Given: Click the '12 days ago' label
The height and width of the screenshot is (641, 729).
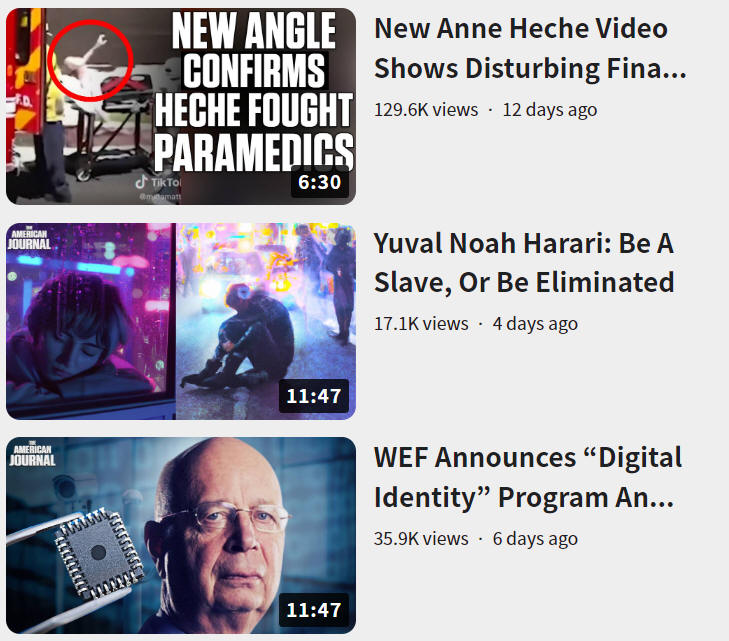Looking at the screenshot, I should (x=550, y=110).
